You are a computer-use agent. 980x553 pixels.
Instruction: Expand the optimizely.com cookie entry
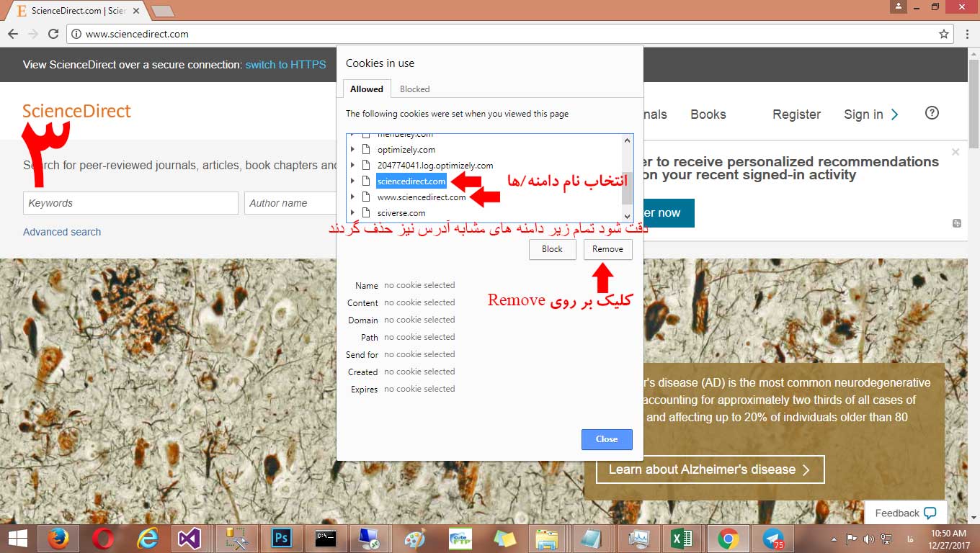point(352,150)
